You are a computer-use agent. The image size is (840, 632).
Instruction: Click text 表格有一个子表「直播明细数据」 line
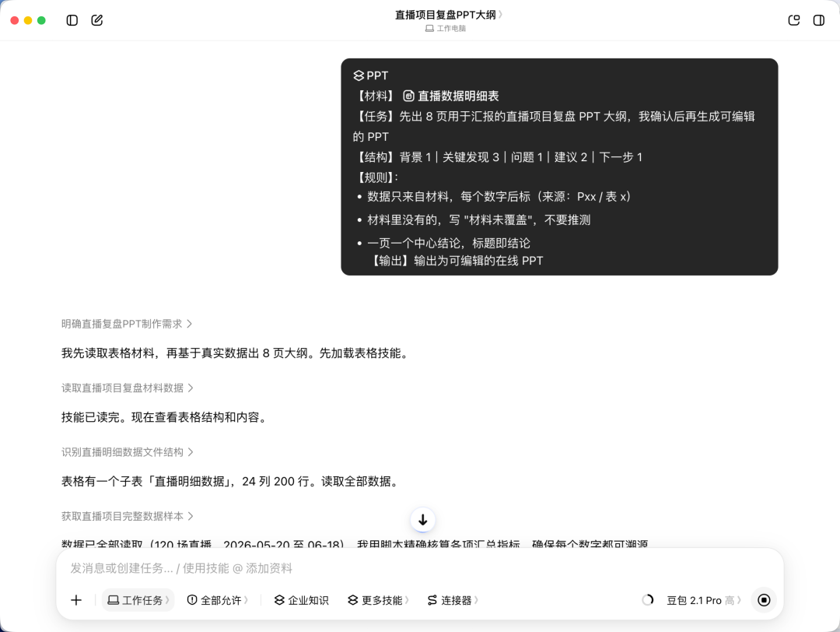click(x=232, y=481)
